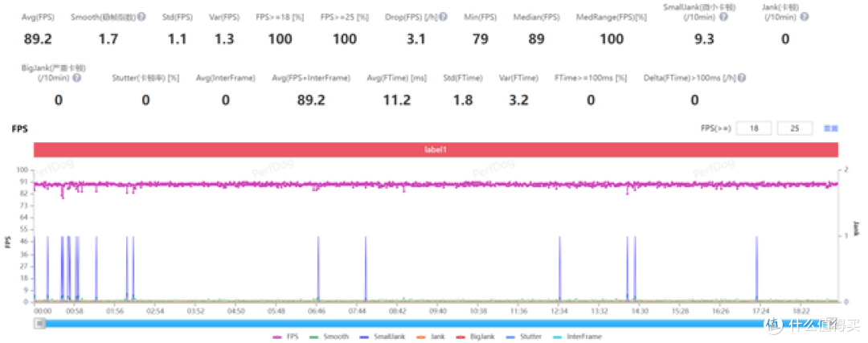Select the red label1 bar
Image resolution: width=868 pixels, height=343 pixels.
tap(436, 150)
